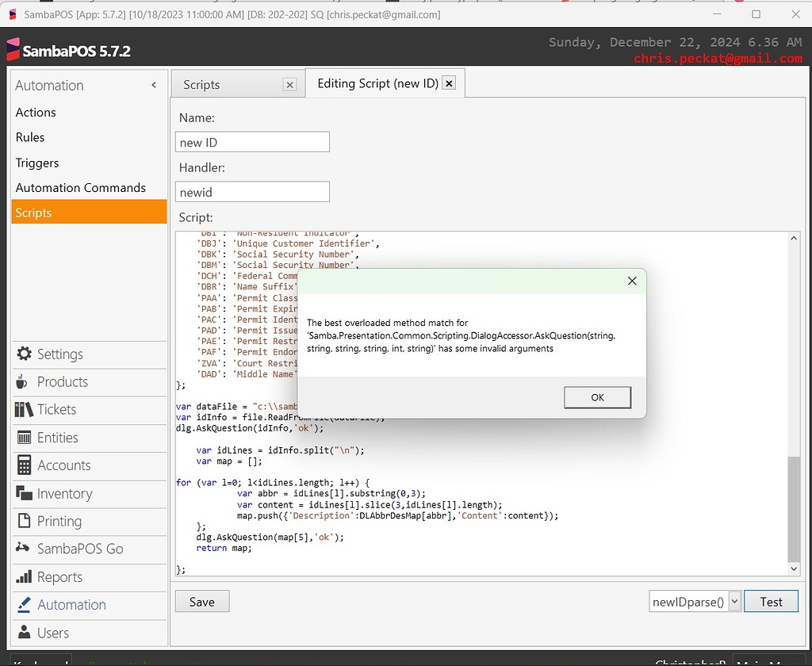Viewport: 812px width, 666px height.
Task: Dismiss the error dialog with OK
Action: click(x=597, y=397)
